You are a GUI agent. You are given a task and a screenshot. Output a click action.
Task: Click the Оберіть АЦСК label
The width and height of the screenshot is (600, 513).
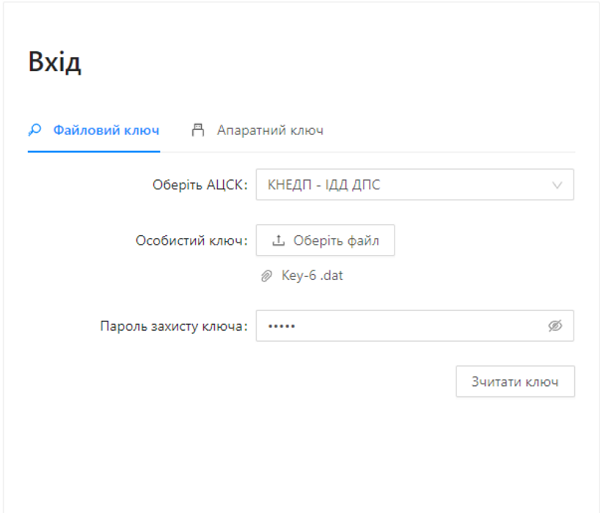(199, 185)
